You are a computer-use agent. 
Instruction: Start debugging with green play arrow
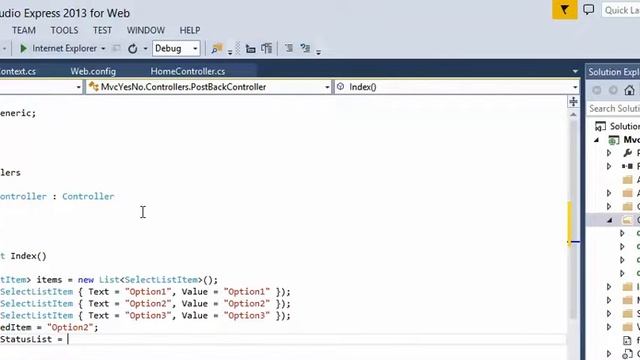tap(23, 49)
